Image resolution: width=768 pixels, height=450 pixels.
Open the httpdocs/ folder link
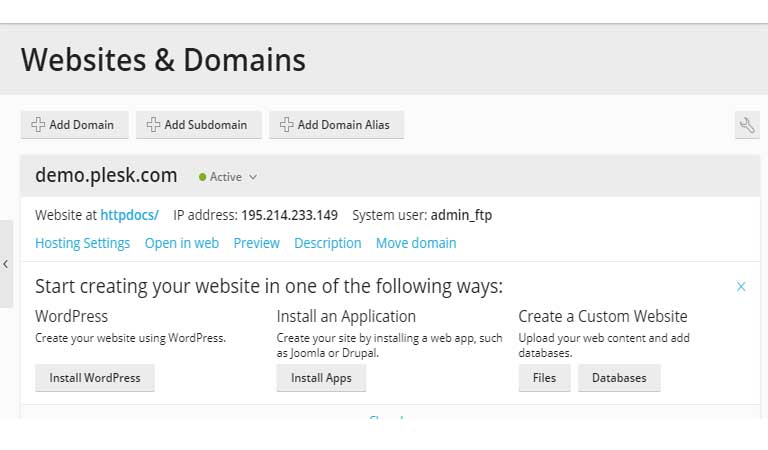point(129,215)
